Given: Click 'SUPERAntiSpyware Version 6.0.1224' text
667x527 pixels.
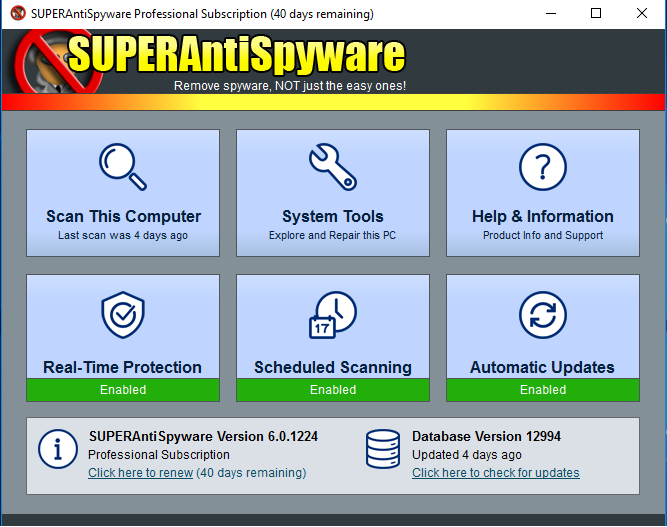Looking at the screenshot, I should [x=203, y=436].
